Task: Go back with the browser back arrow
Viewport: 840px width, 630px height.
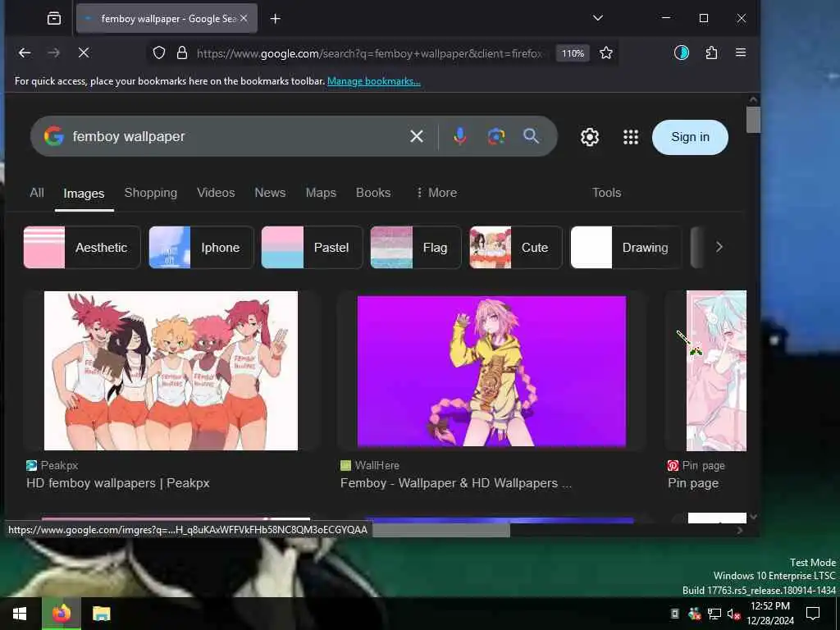Action: (25, 52)
